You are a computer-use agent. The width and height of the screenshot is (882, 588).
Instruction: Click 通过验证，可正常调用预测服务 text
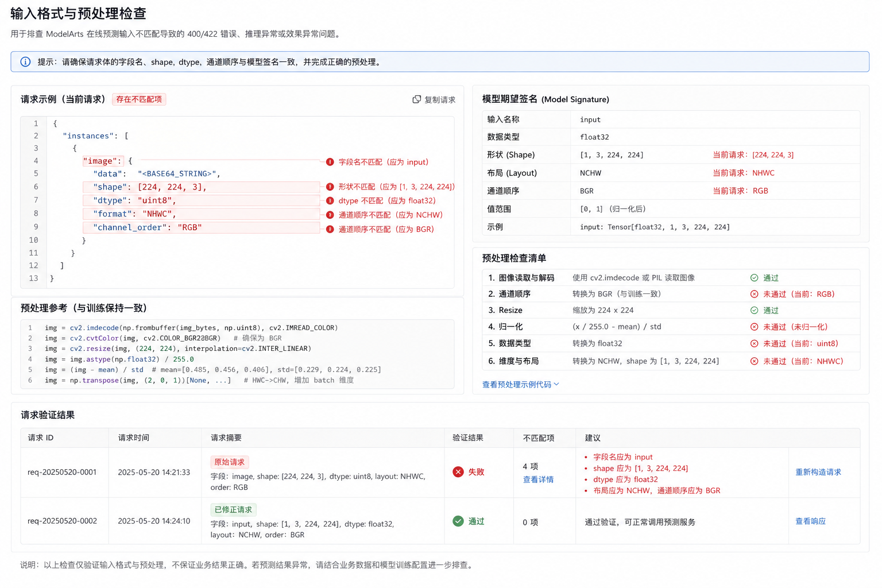pyautogui.click(x=640, y=522)
